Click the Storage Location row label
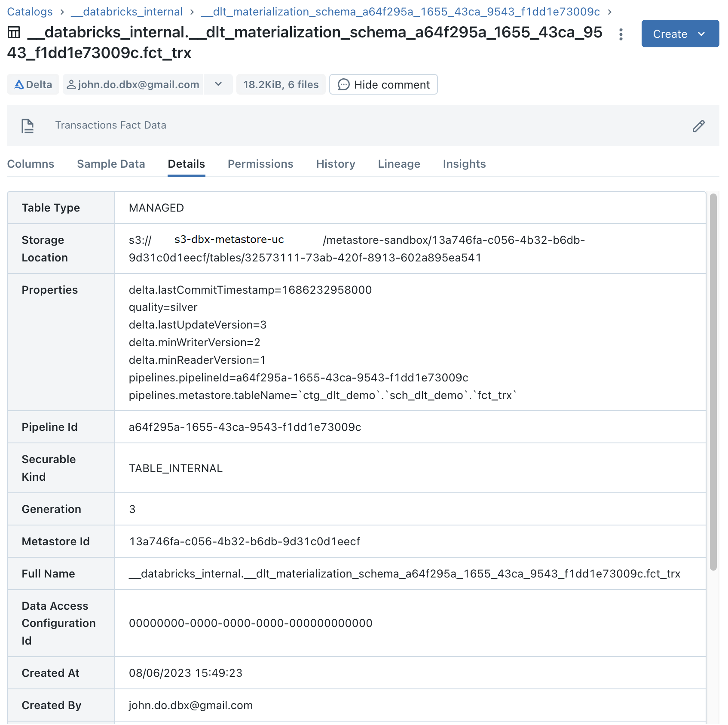The image size is (728, 725). point(45,249)
